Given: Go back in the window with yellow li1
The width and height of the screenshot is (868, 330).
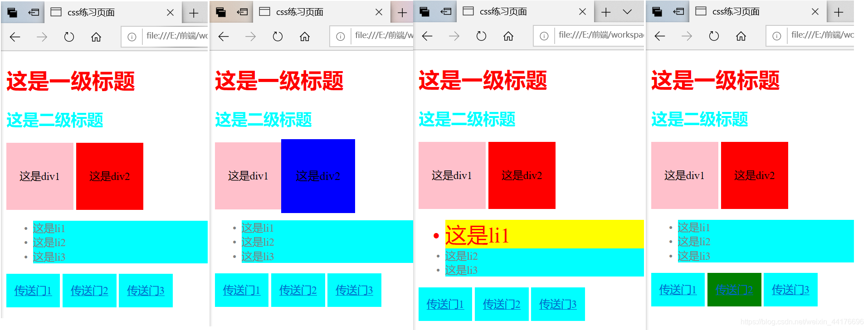Looking at the screenshot, I should (427, 36).
